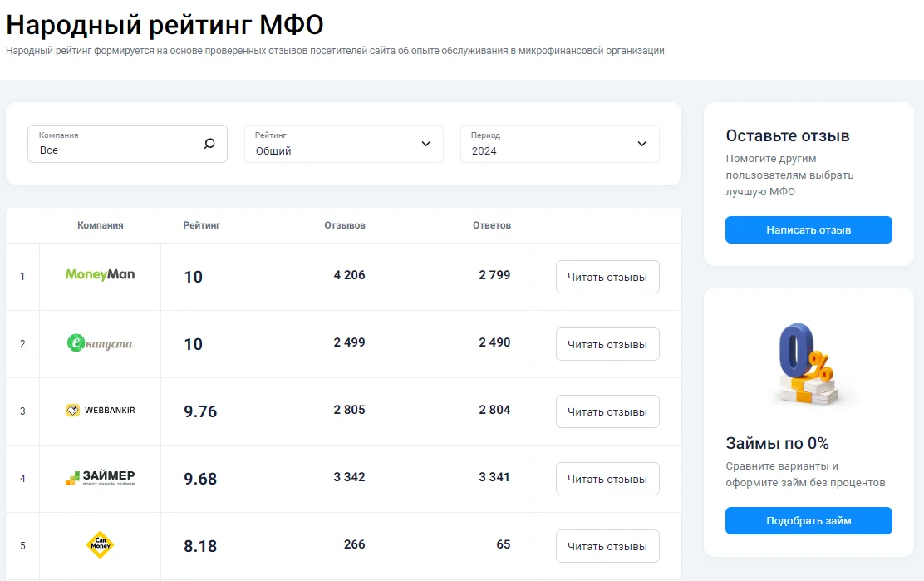Click еКапуста's review count 2 499
The width and height of the screenshot is (924, 581).
pos(350,342)
